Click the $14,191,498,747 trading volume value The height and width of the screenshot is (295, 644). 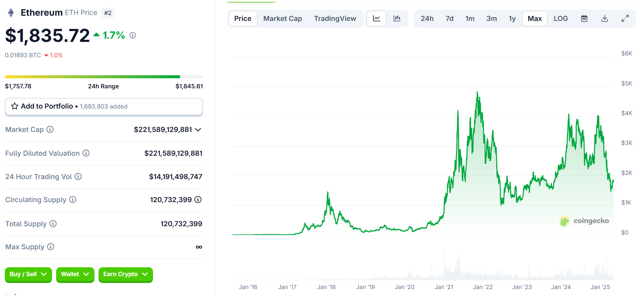[176, 177]
